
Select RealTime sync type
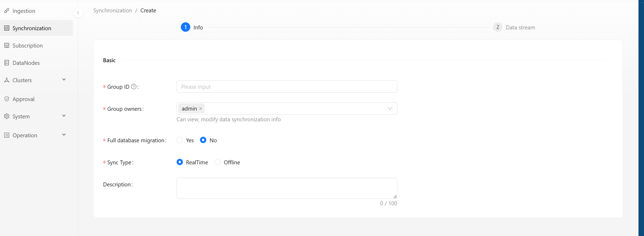point(180,162)
